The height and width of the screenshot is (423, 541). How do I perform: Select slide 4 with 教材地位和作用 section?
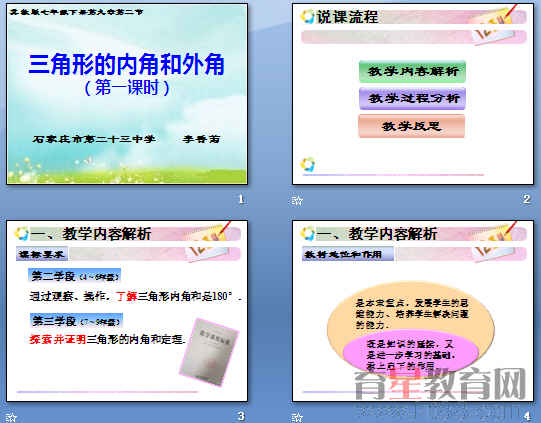pos(413,311)
